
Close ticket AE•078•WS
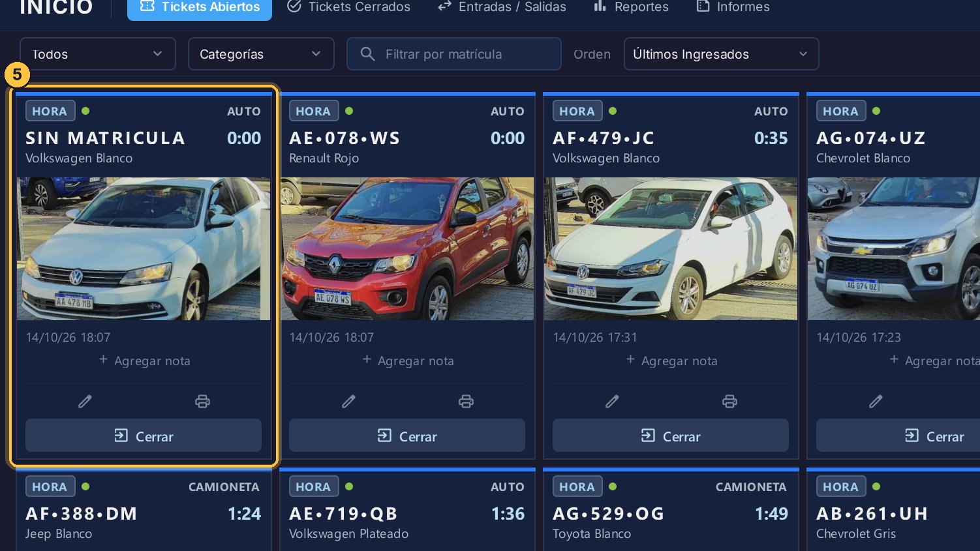tap(407, 436)
